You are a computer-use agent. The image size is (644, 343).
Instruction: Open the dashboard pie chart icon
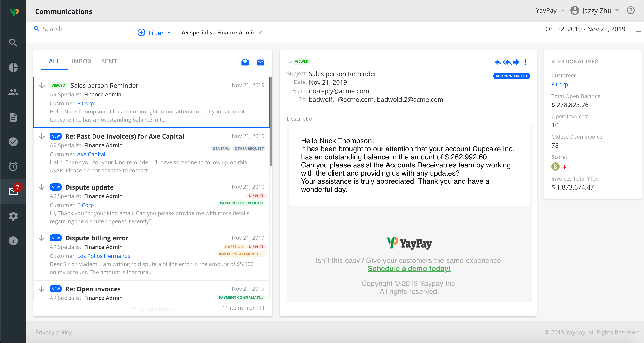[13, 68]
